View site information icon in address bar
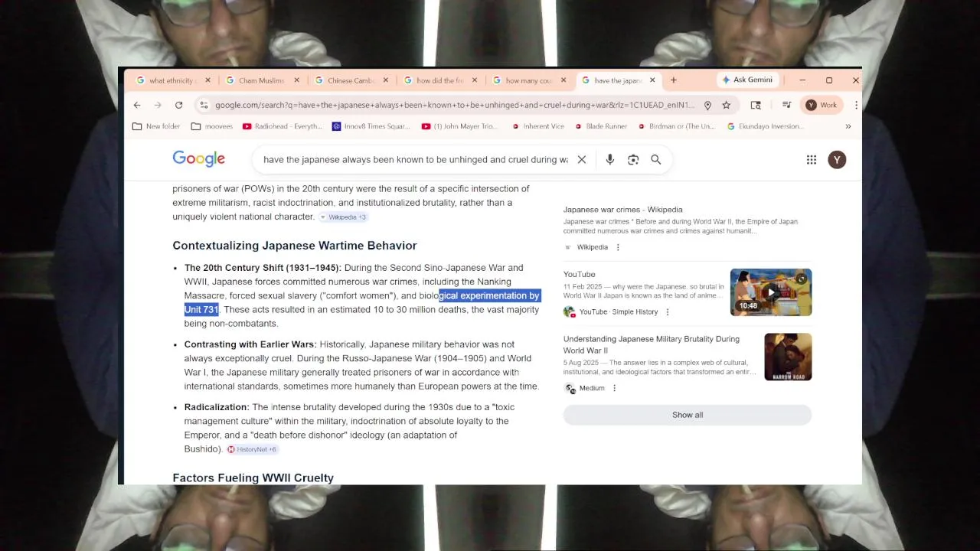The image size is (980, 551). pos(203,105)
